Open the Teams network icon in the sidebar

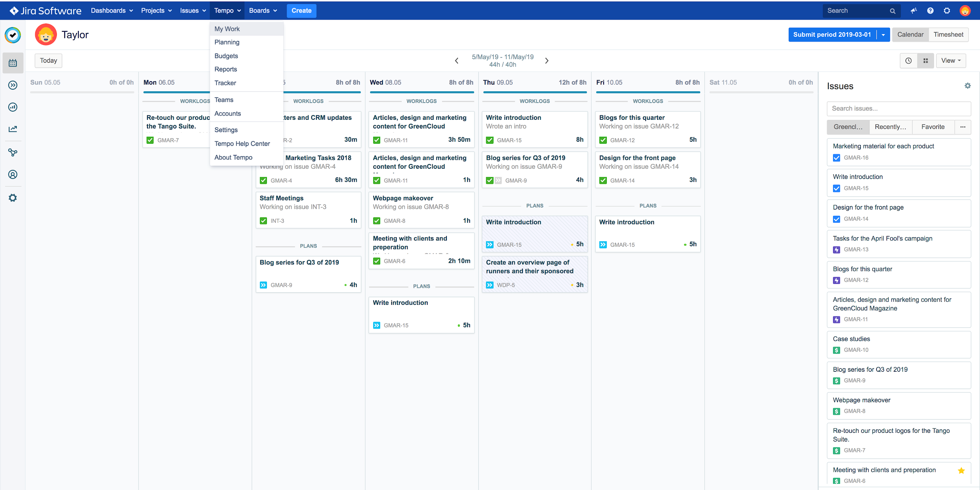coord(13,152)
